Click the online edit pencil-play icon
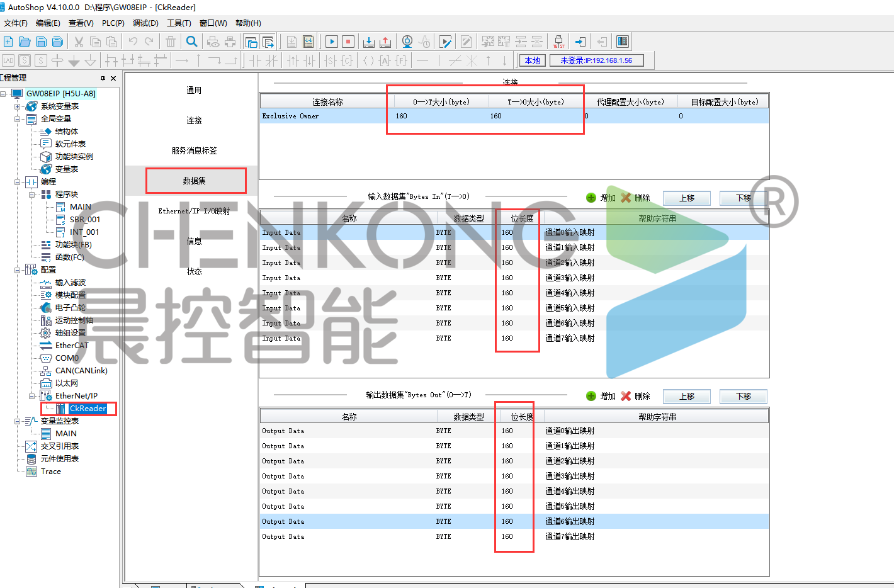 [445, 42]
